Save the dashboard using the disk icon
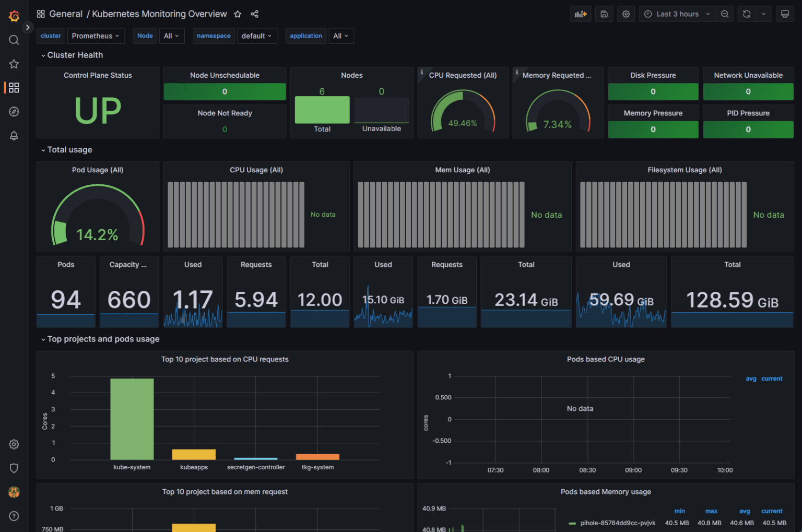 pyautogui.click(x=604, y=14)
